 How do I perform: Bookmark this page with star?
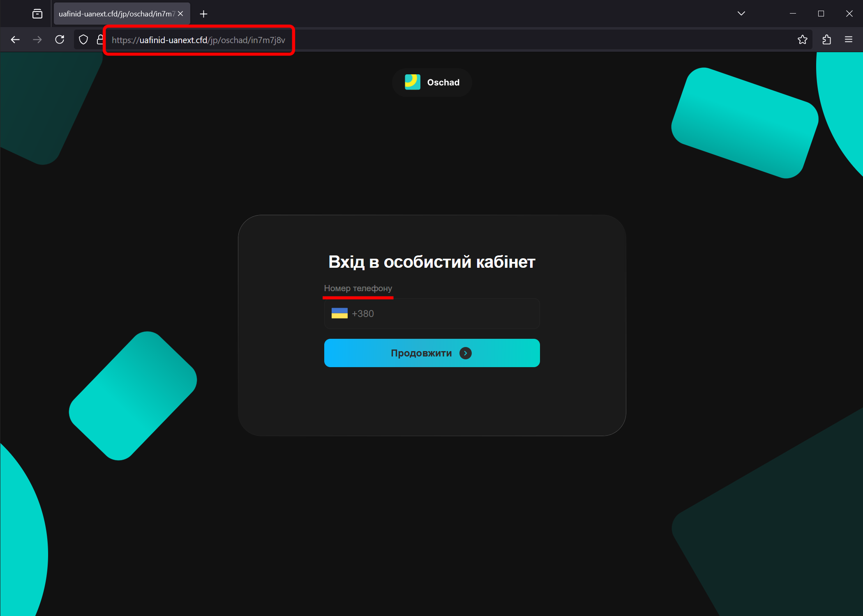coord(802,40)
